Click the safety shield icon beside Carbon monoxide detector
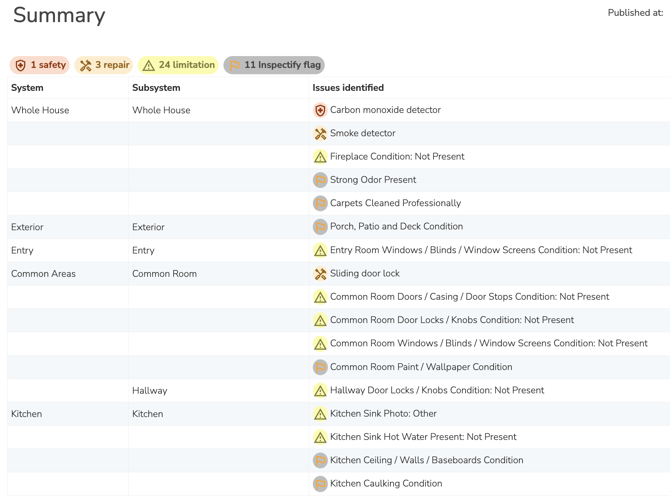This screenshot has width=670, height=496. (320, 110)
